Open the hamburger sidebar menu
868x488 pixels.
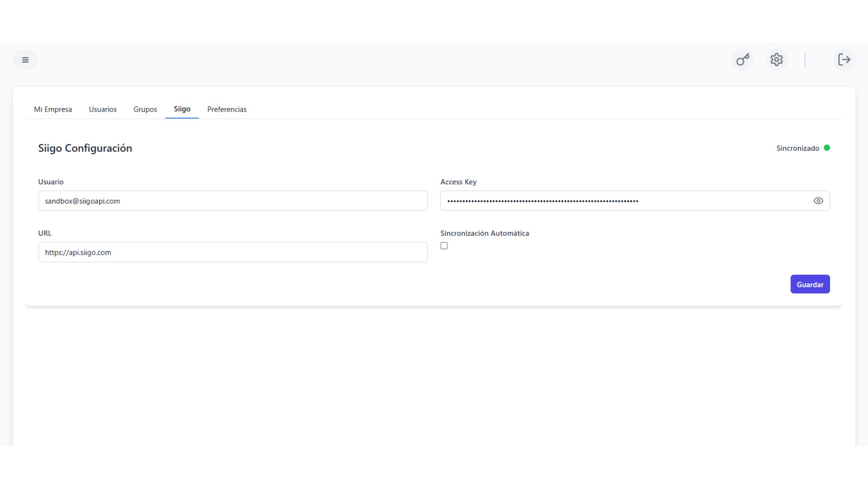pos(25,60)
